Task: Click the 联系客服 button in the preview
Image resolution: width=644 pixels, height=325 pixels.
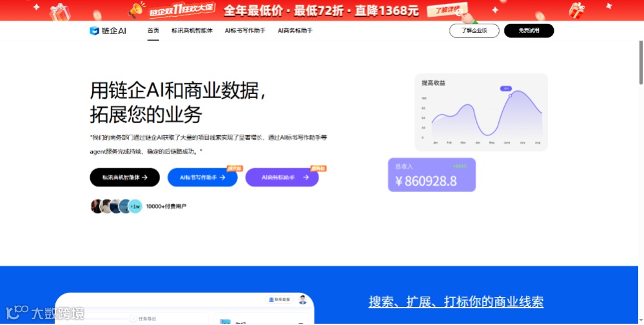Action: tap(280, 300)
